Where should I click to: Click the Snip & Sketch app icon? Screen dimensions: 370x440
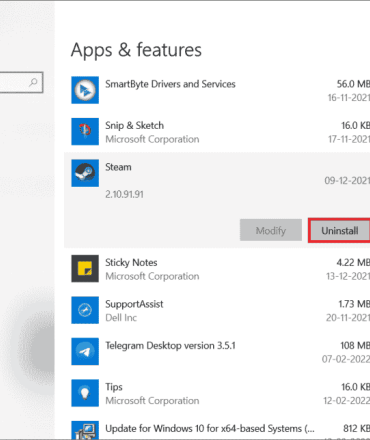click(x=85, y=131)
